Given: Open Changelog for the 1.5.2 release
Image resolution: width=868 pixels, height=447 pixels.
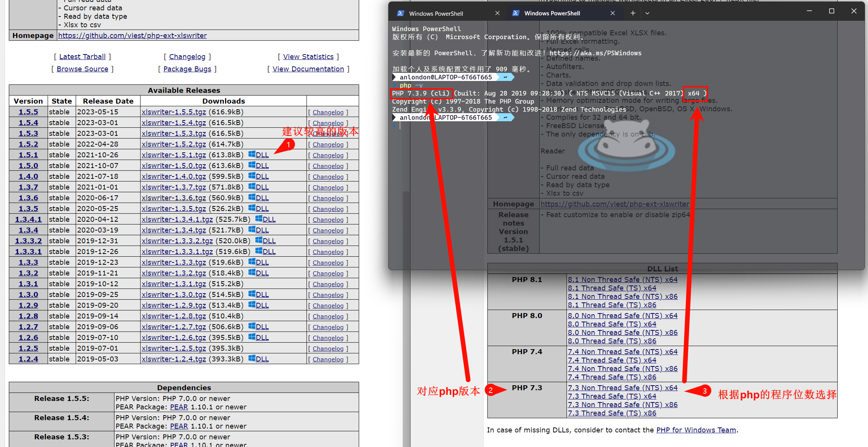Looking at the screenshot, I should (328, 145).
